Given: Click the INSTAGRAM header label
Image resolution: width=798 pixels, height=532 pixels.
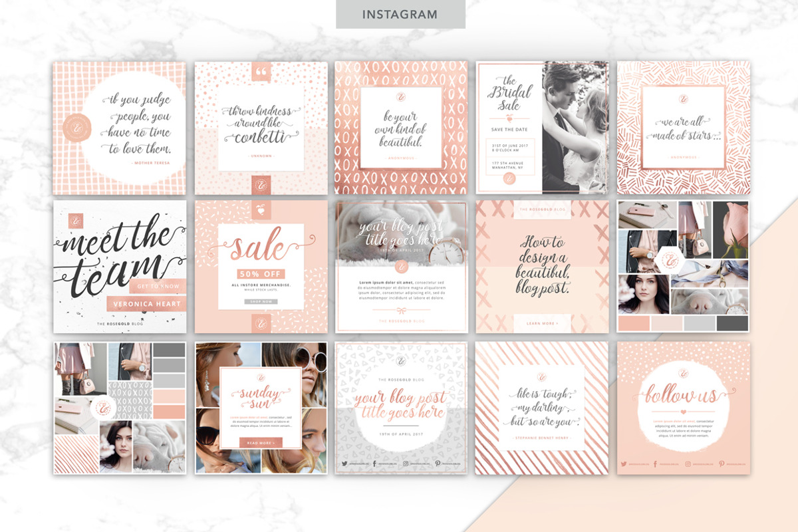Looking at the screenshot, I should (400, 14).
